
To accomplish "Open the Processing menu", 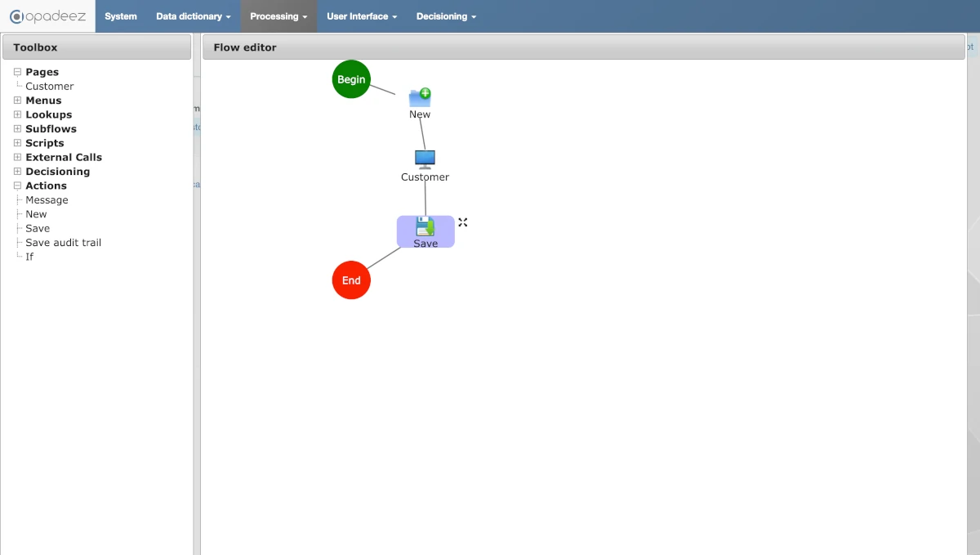I will pos(278,16).
